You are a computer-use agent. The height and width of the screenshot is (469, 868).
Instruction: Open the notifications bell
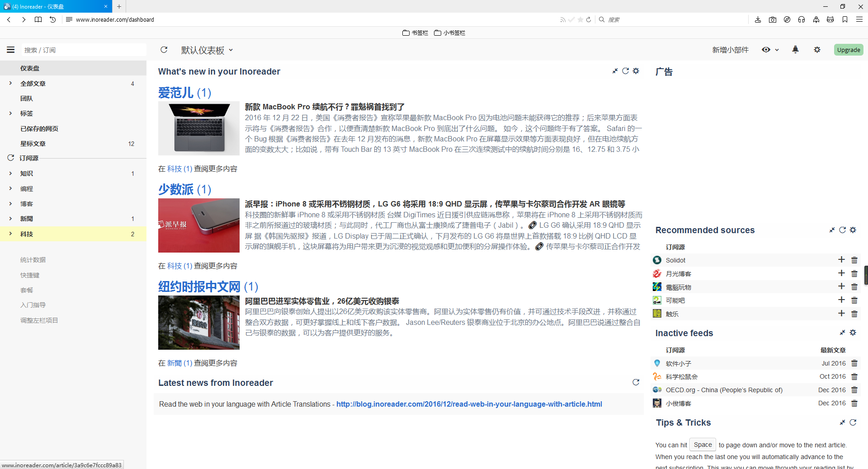point(795,50)
